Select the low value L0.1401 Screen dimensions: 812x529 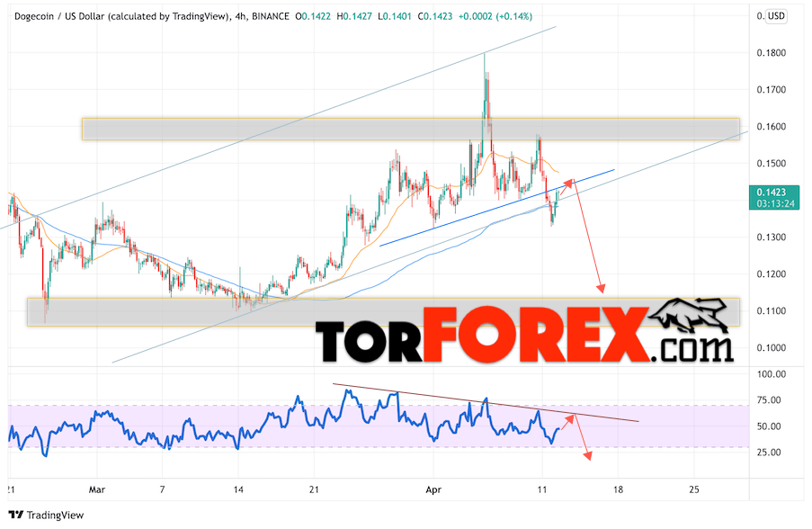pos(395,16)
